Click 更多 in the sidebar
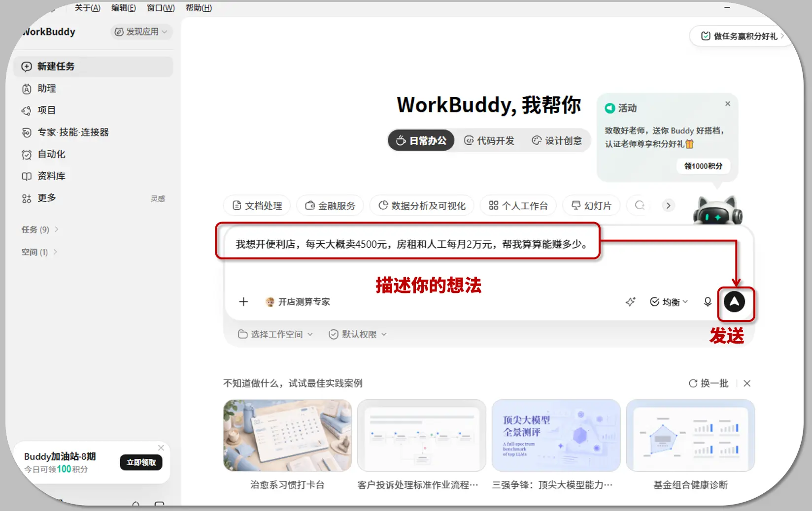The height and width of the screenshot is (511, 812). (46, 198)
